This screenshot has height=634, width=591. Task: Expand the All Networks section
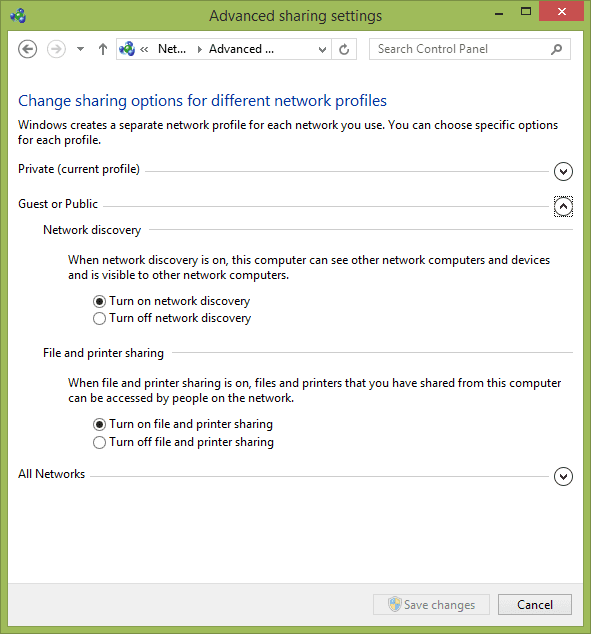click(x=563, y=476)
